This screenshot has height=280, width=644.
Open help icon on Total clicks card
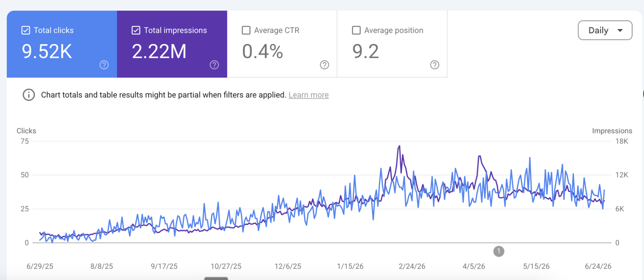[104, 65]
